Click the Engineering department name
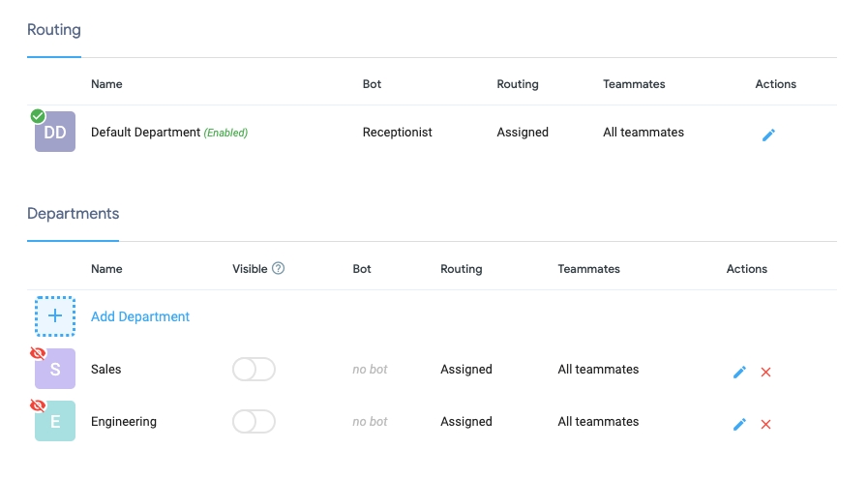This screenshot has height=479, width=868. click(124, 422)
